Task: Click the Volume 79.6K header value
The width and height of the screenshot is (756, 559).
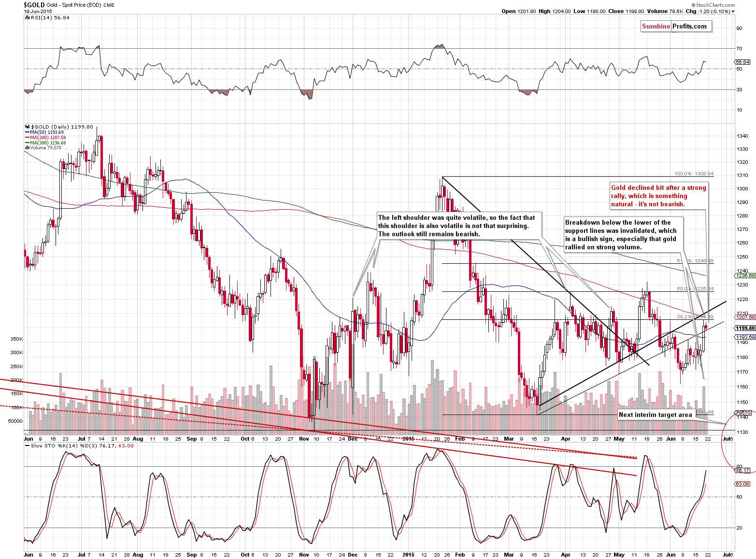Action: (665, 11)
